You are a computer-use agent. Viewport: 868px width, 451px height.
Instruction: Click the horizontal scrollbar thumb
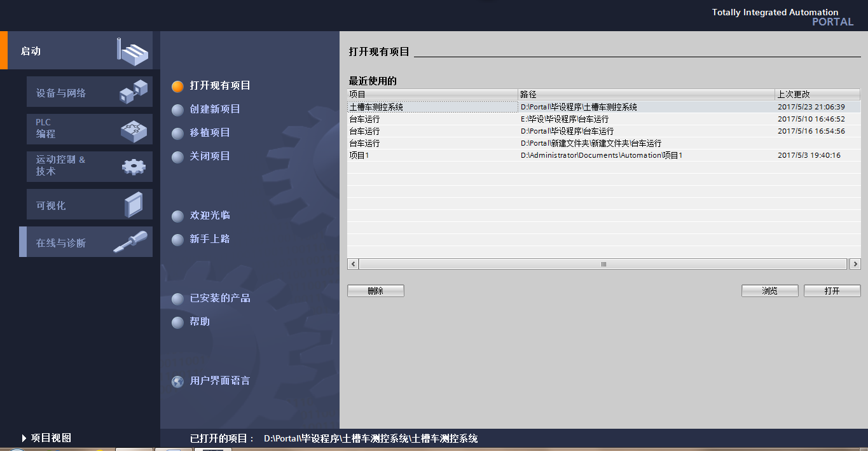coord(603,263)
